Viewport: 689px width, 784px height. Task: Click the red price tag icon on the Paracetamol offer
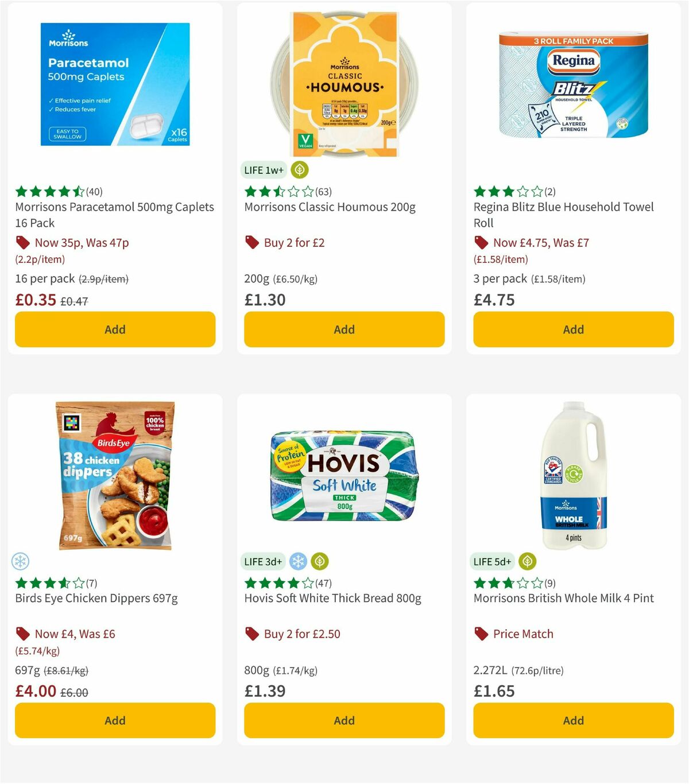point(23,243)
